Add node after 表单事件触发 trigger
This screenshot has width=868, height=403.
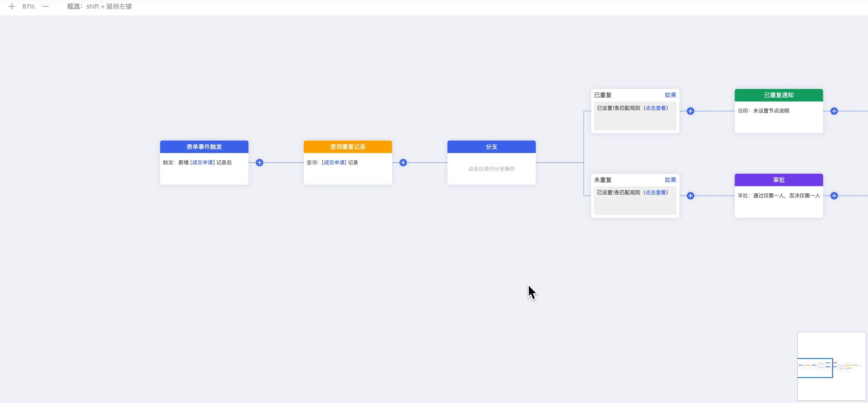tap(259, 162)
